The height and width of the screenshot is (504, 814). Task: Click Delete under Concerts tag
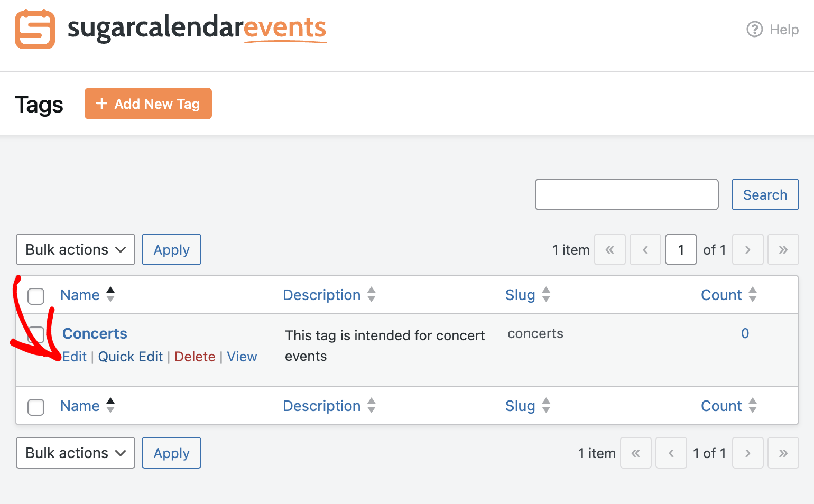(x=195, y=357)
